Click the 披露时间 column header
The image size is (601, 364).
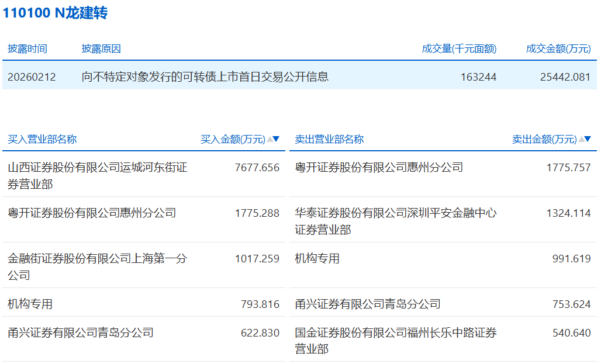pyautogui.click(x=27, y=48)
